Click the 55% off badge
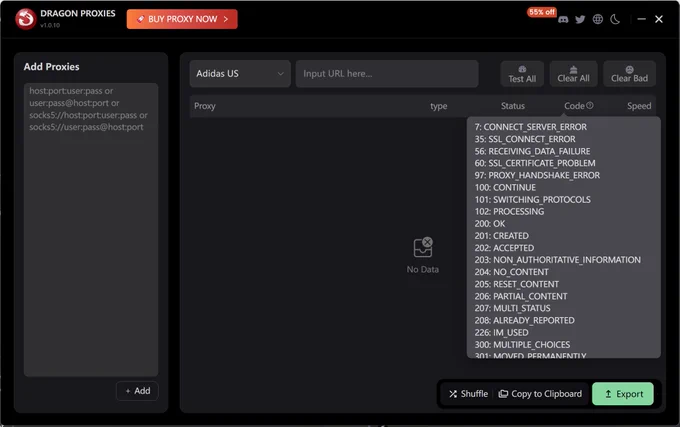 pos(542,12)
